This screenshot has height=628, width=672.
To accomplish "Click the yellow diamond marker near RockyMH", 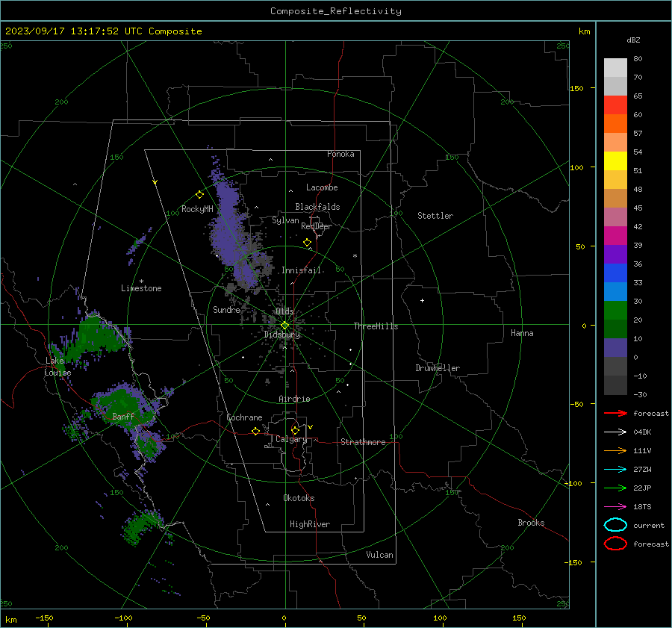I will tap(199, 195).
